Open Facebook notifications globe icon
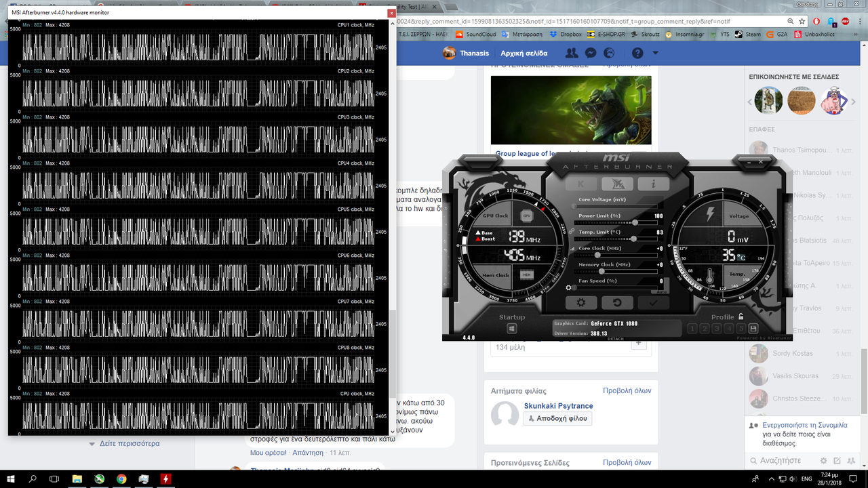Image resolution: width=868 pixels, height=488 pixels. (609, 53)
